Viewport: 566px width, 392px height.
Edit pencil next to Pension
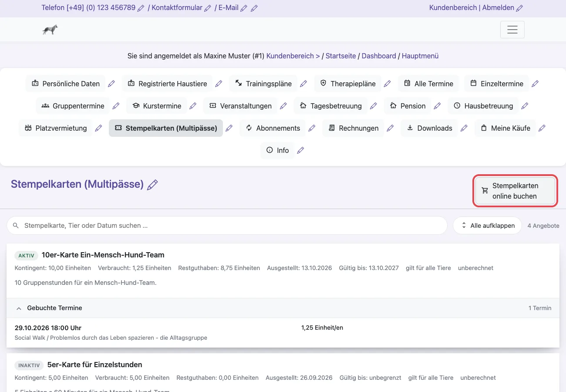(437, 106)
